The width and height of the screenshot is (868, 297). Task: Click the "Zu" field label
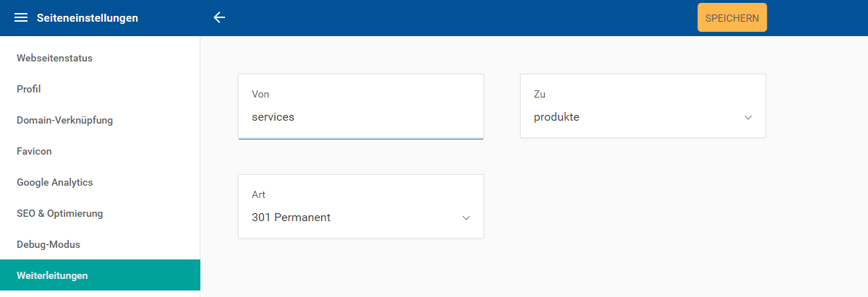540,94
